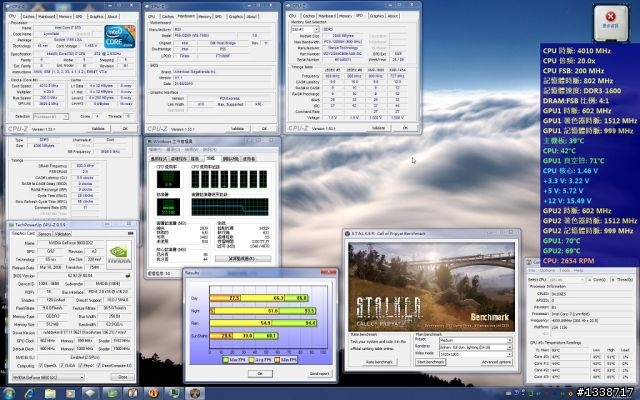Open About tab in first CPU-Z window
This screenshot has height=400, width=640.
(112, 16)
